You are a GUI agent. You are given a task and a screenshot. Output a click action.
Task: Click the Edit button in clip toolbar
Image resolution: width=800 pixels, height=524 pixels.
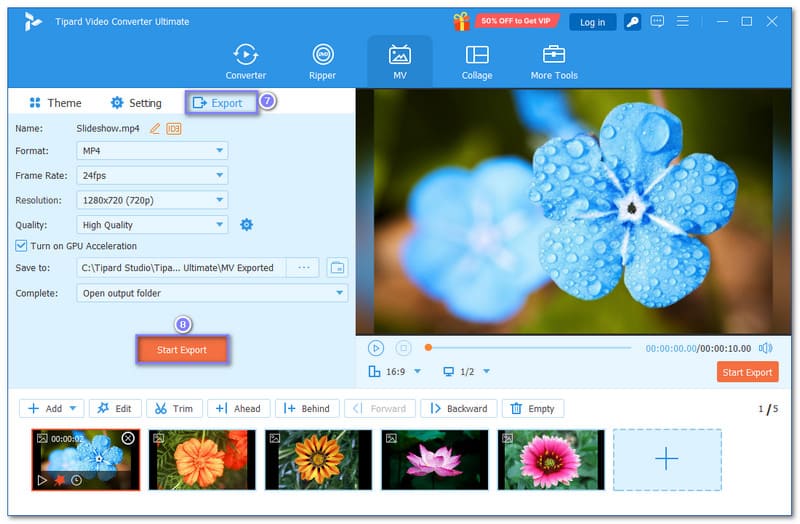pyautogui.click(x=115, y=409)
